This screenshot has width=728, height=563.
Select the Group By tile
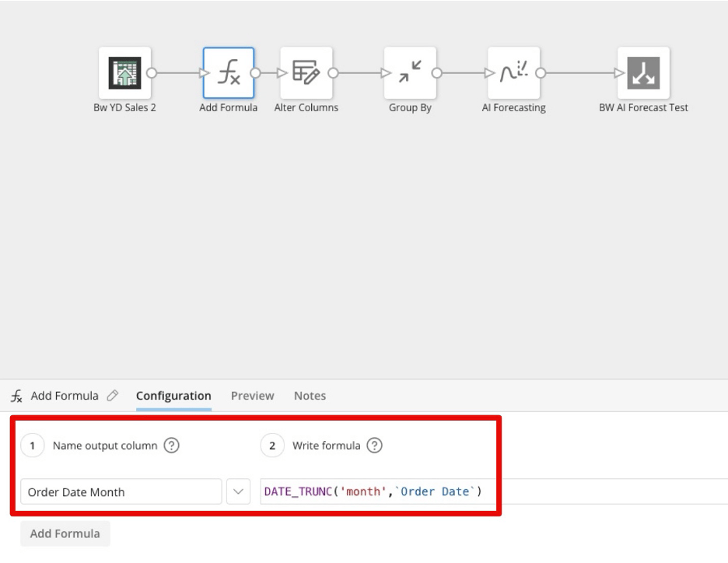[410, 73]
